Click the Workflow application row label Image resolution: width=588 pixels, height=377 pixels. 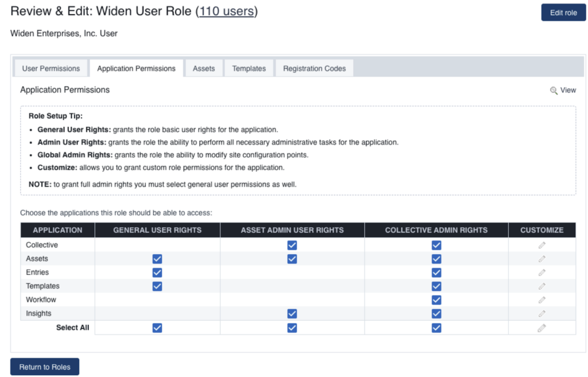pos(41,300)
